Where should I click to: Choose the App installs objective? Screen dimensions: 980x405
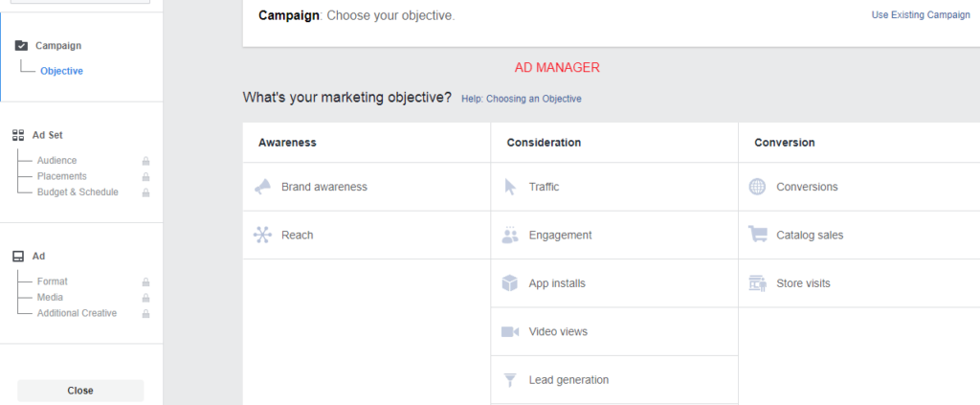point(614,283)
